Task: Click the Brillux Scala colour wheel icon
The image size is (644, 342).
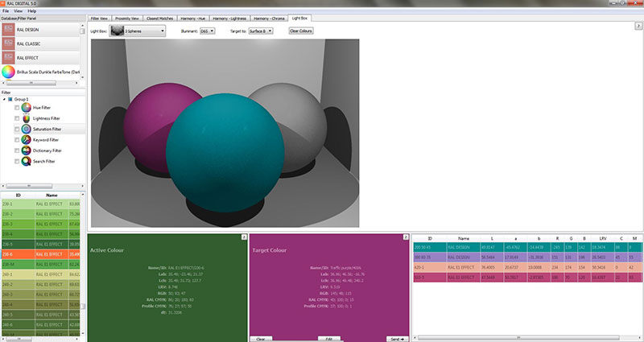Action: [8, 72]
